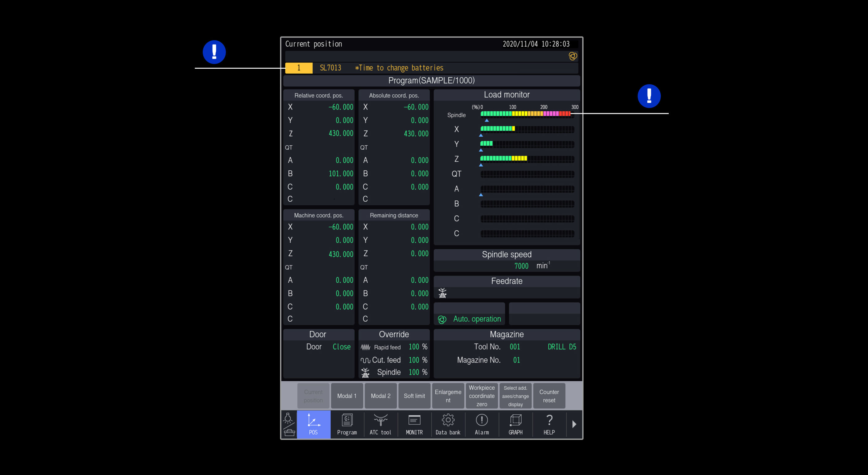Switch to the Modal 1 tab

(x=347, y=396)
